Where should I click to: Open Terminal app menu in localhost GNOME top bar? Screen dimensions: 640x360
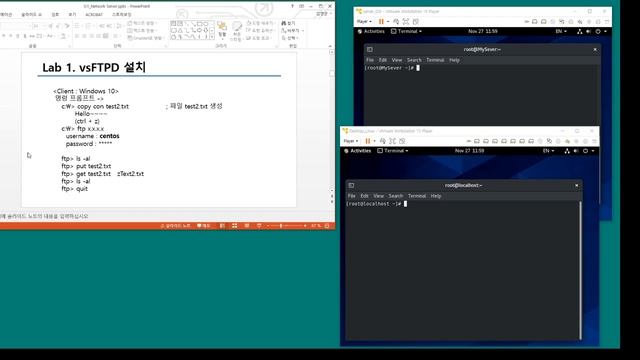[x=393, y=151]
